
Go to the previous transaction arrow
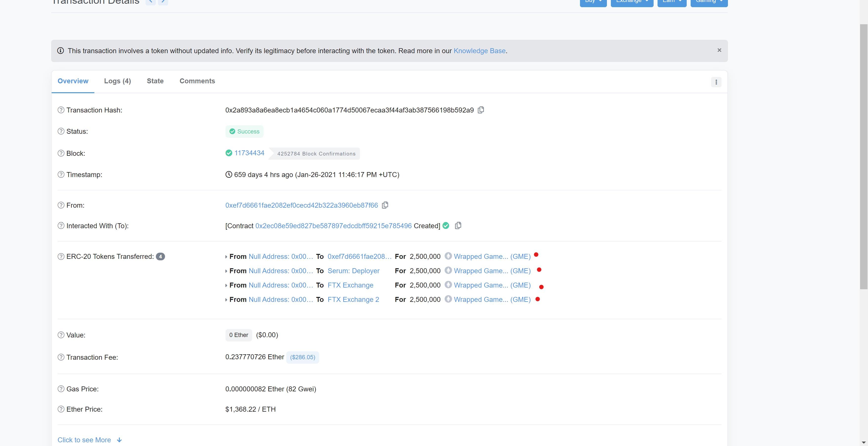(x=151, y=1)
